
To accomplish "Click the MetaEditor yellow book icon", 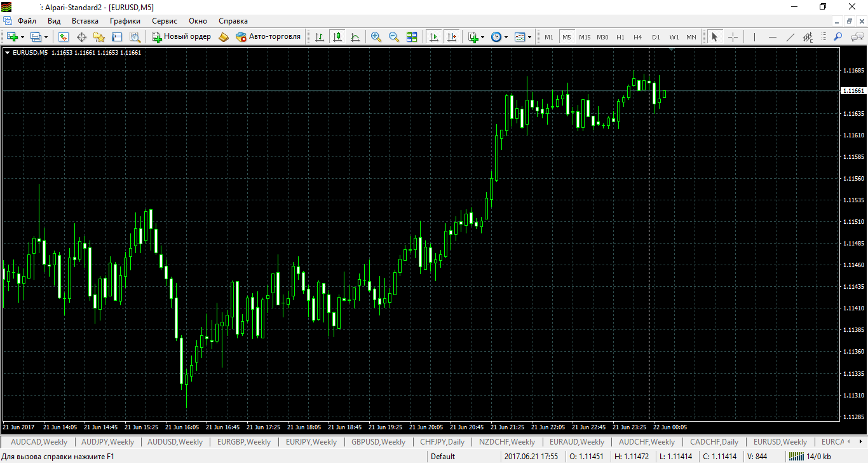I will (x=224, y=37).
